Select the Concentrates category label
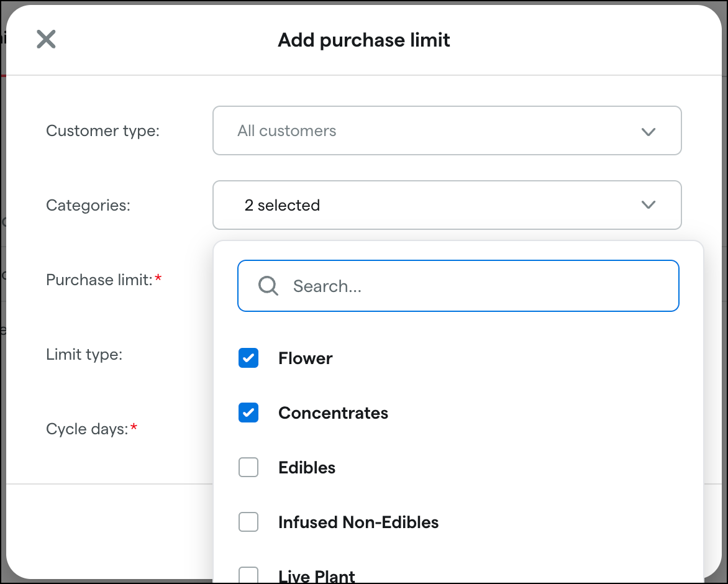Viewport: 728px width, 584px height. coord(334,413)
